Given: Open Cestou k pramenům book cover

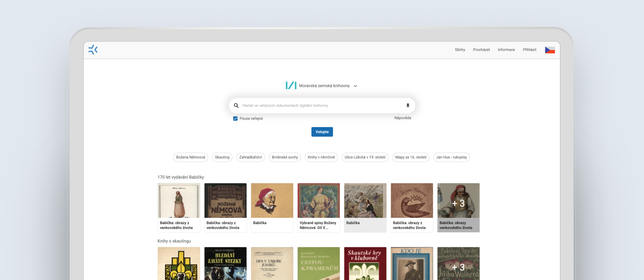Looking at the screenshot, I should tap(319, 264).
